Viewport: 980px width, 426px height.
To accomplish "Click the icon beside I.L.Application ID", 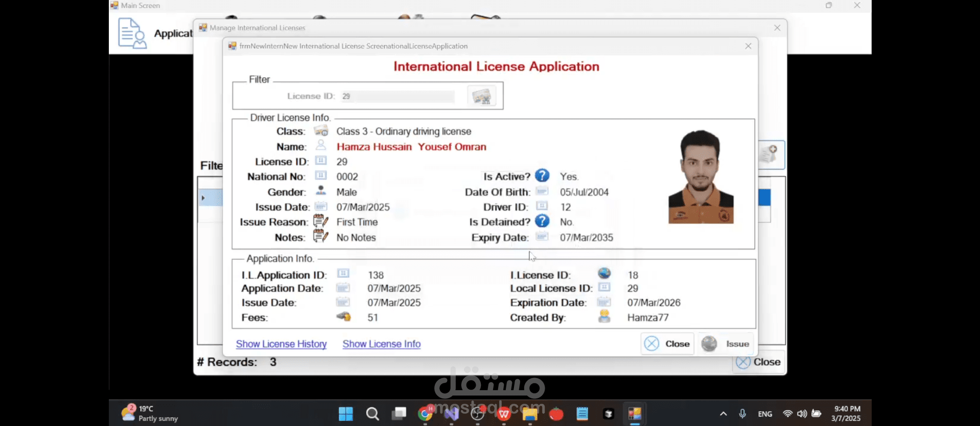I will (x=343, y=274).
